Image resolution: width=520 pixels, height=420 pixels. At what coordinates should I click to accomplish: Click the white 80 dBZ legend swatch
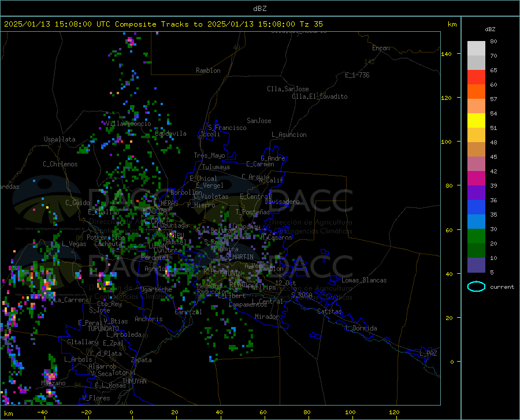(x=476, y=49)
